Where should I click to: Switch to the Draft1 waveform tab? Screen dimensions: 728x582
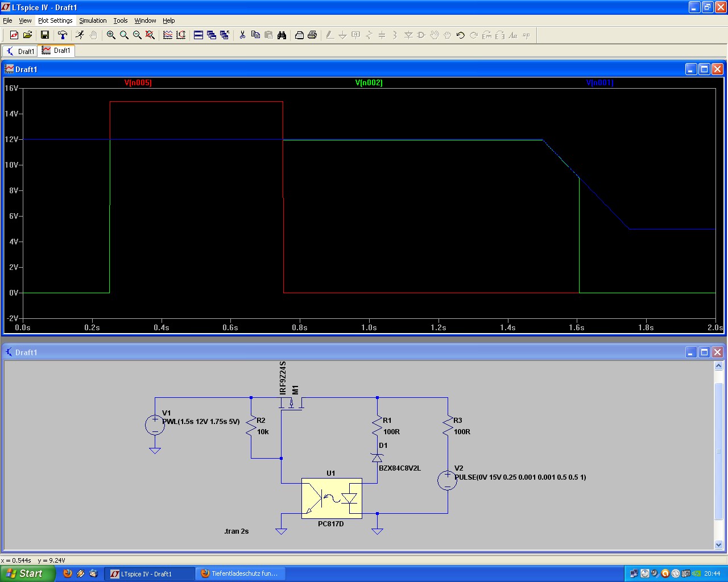pos(56,51)
